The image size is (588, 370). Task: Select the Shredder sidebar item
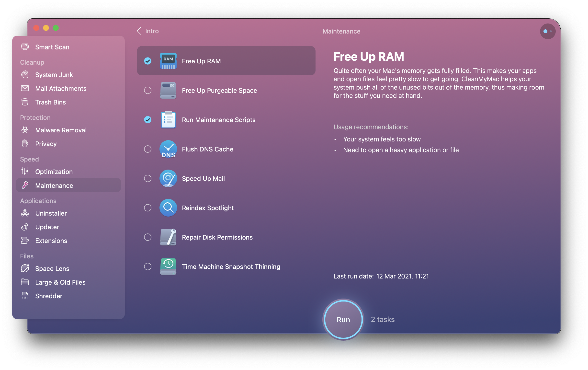[x=49, y=295]
